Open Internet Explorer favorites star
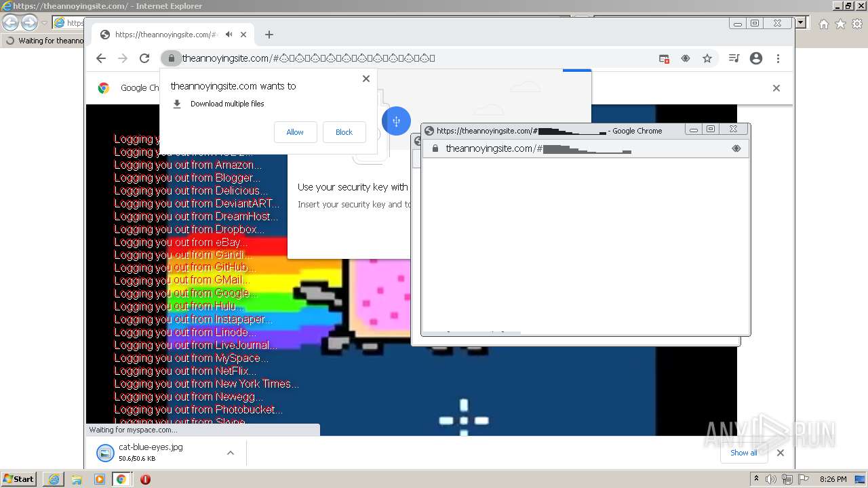This screenshot has height=488, width=868. point(840,24)
